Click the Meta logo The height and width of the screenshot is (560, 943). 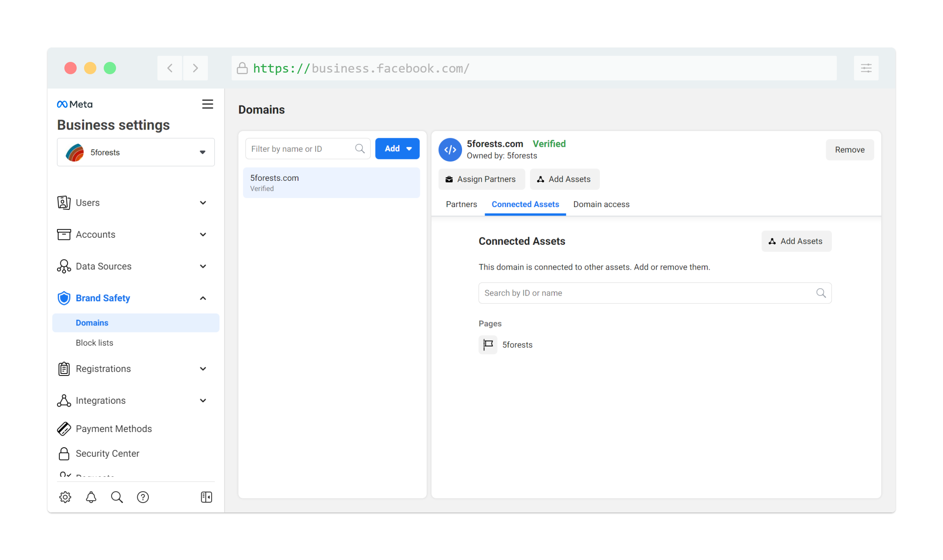(x=75, y=104)
